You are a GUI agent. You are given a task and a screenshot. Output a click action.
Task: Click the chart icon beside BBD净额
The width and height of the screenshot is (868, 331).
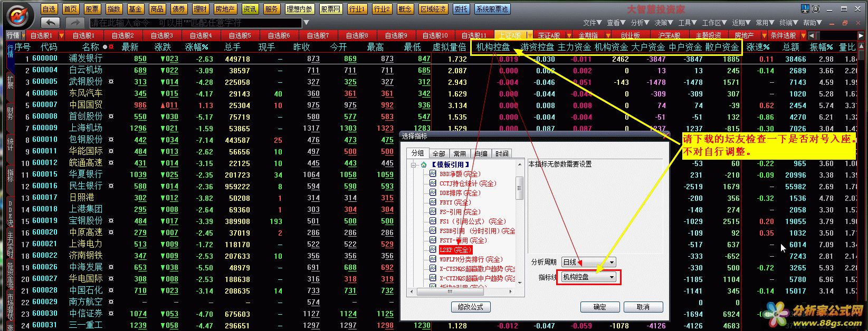click(433, 174)
